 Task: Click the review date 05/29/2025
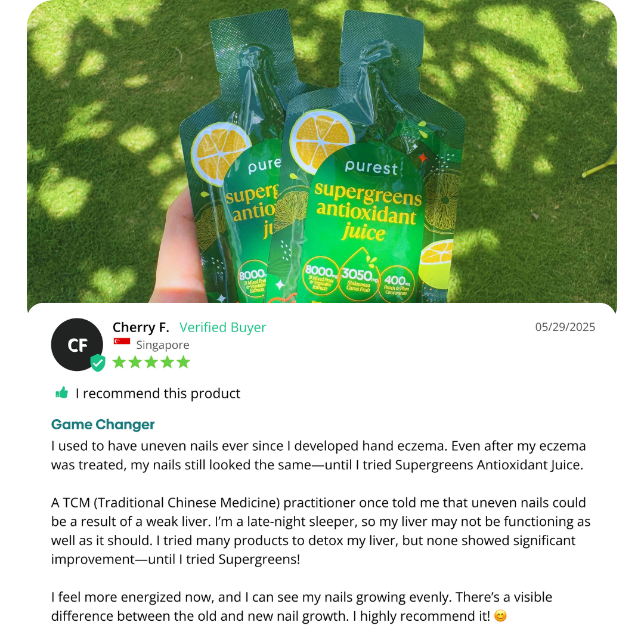[565, 327]
